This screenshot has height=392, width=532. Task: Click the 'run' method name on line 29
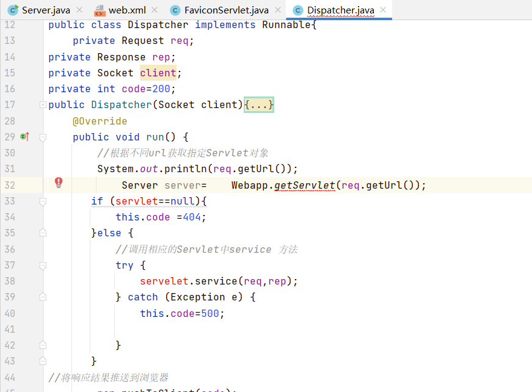pos(155,137)
